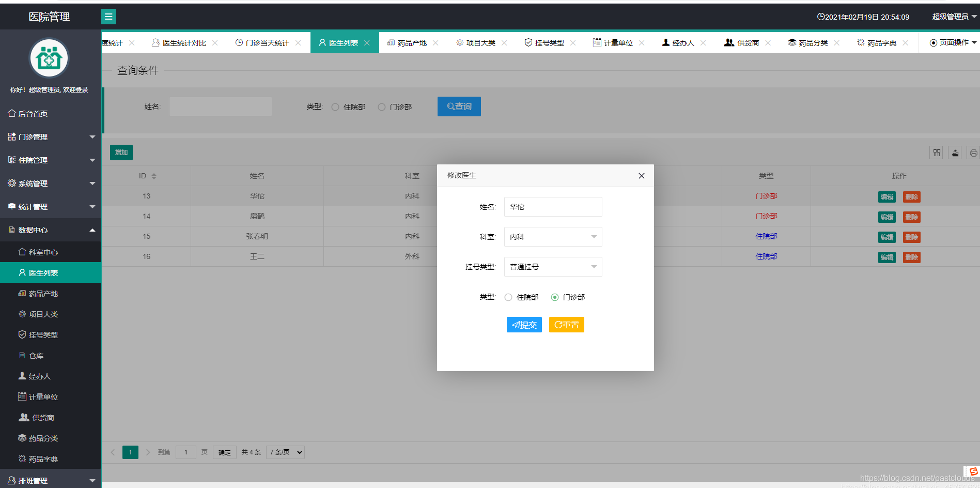Sort the table by ID column arrows

click(154, 176)
